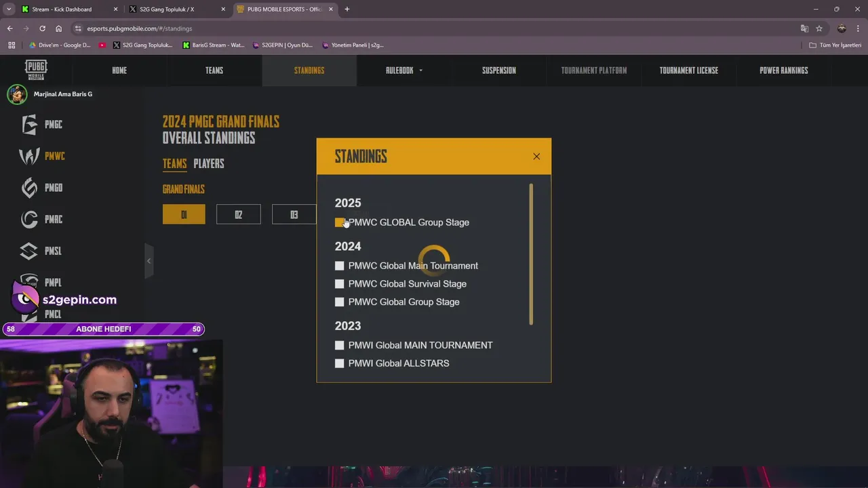Focus the address bar URL field
This screenshot has width=868, height=488.
point(434,28)
